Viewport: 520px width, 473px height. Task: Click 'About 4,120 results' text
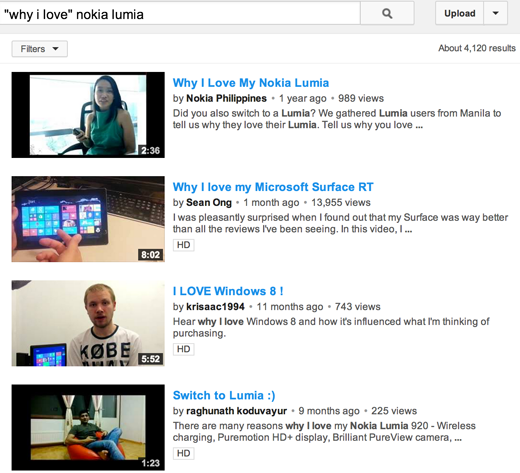[x=477, y=48]
